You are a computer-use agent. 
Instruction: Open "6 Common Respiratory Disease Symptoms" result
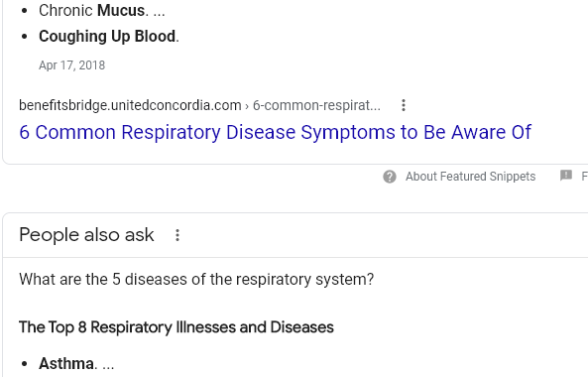276,132
